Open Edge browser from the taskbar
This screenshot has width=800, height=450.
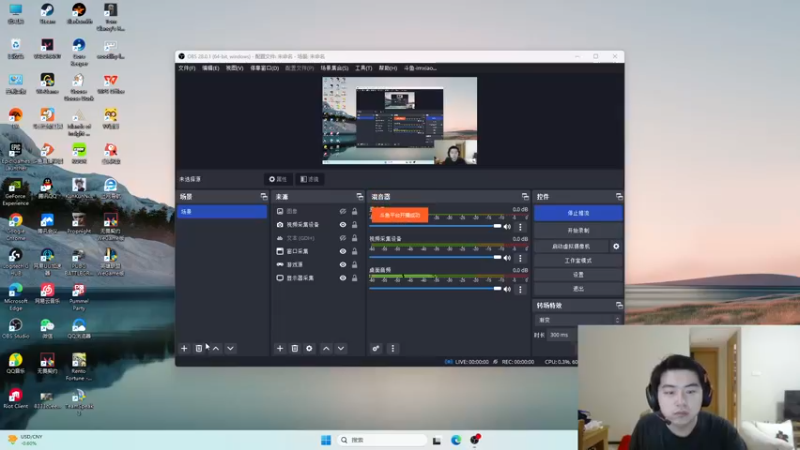point(456,440)
